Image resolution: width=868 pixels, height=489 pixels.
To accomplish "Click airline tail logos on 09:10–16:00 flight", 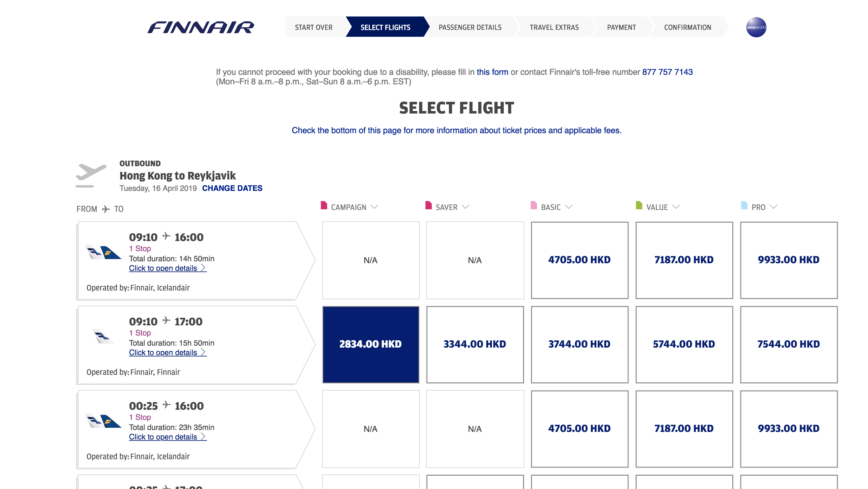I will [x=103, y=253].
